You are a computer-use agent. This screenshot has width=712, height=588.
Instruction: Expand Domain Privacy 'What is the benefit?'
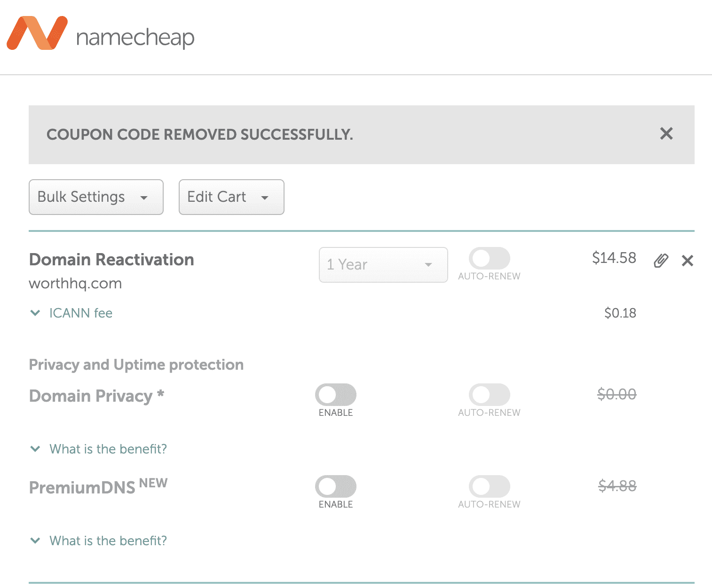[98, 449]
